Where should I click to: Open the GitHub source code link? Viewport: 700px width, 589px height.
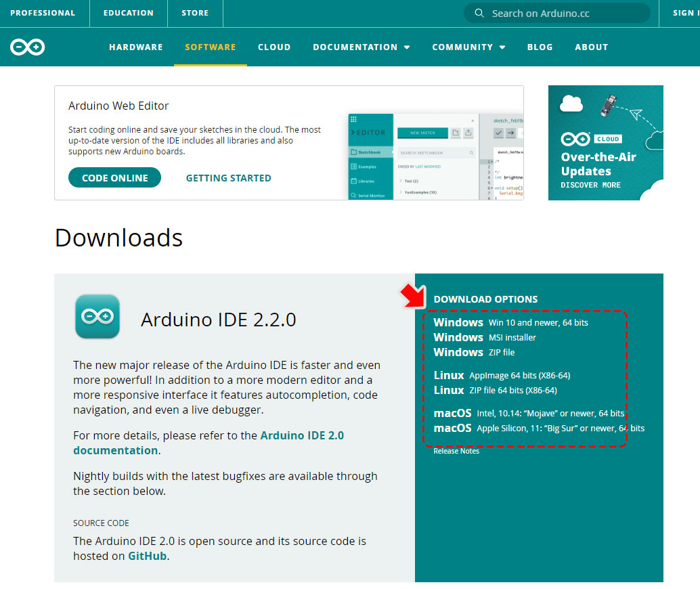148,556
